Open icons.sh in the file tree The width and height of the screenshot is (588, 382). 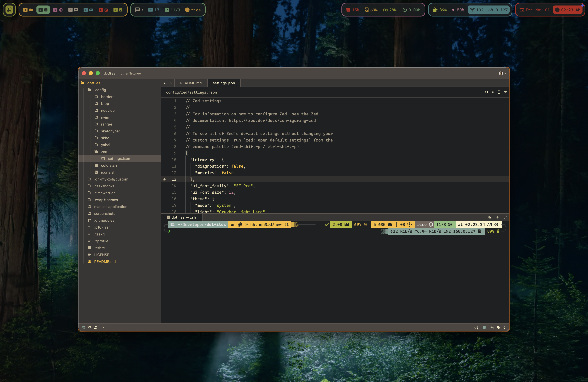[119, 172]
